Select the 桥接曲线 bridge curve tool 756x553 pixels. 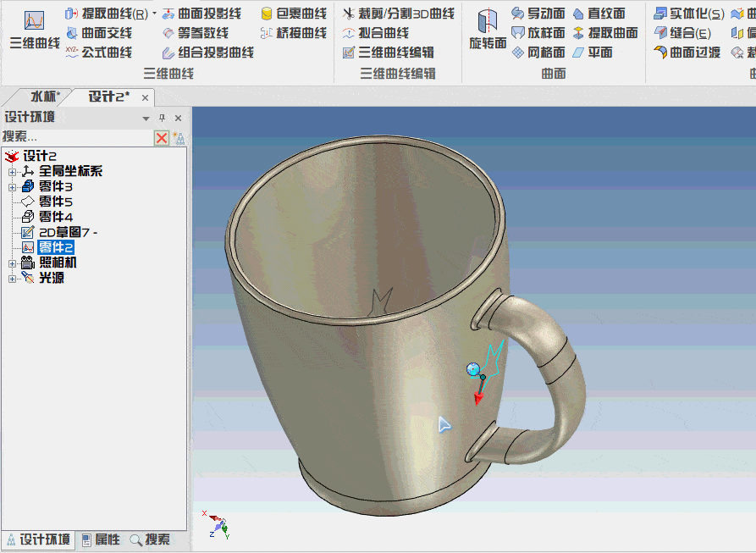point(303,34)
